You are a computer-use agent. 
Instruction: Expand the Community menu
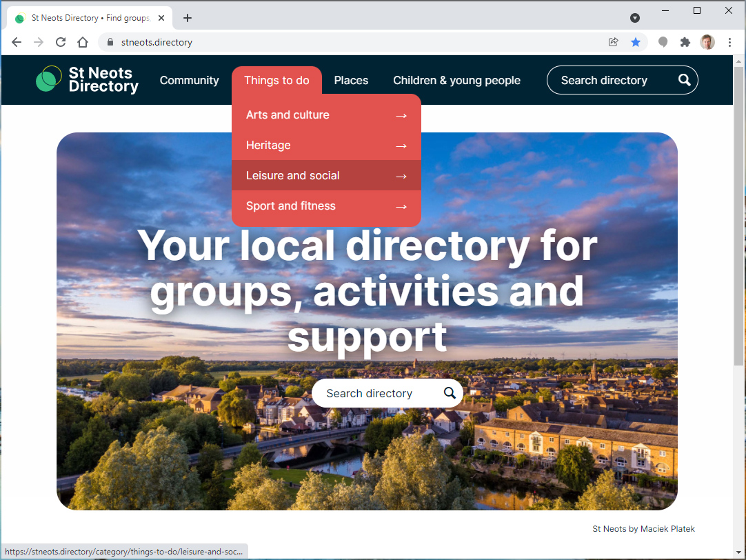(x=190, y=81)
